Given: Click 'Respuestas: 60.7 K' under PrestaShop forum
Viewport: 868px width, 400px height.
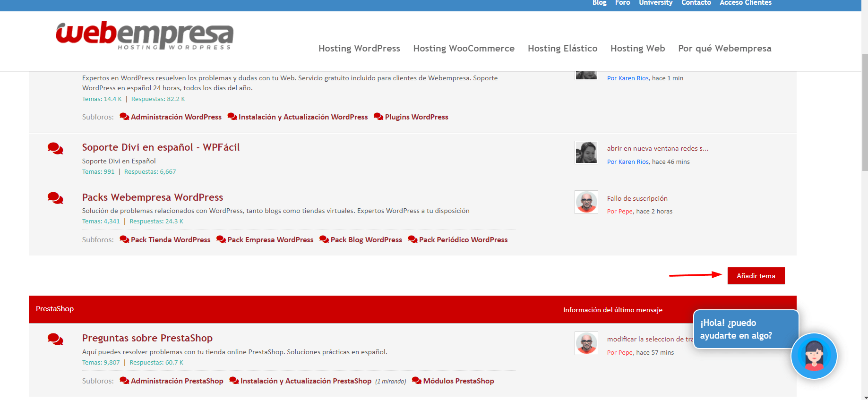Looking at the screenshot, I should (x=156, y=363).
